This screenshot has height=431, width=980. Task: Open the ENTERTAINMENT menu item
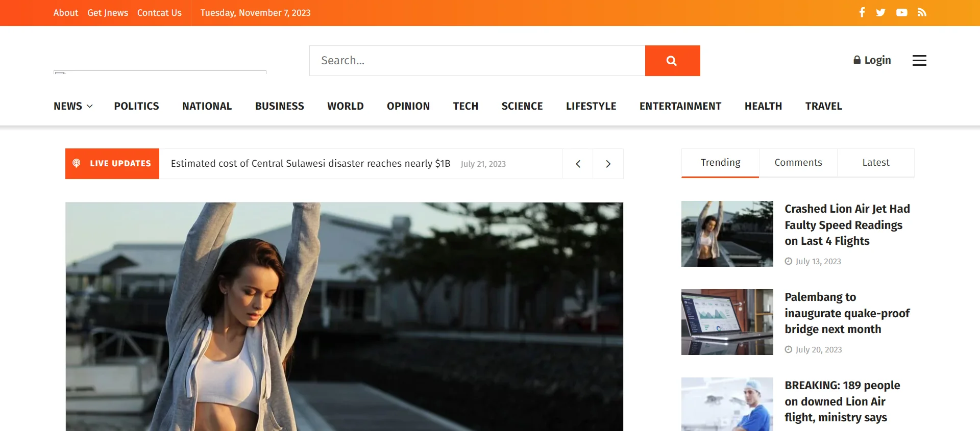tap(680, 106)
